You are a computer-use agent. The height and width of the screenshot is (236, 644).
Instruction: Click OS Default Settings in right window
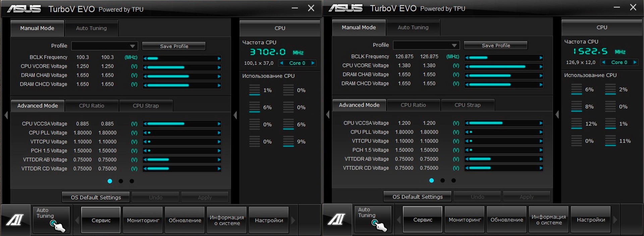click(418, 197)
